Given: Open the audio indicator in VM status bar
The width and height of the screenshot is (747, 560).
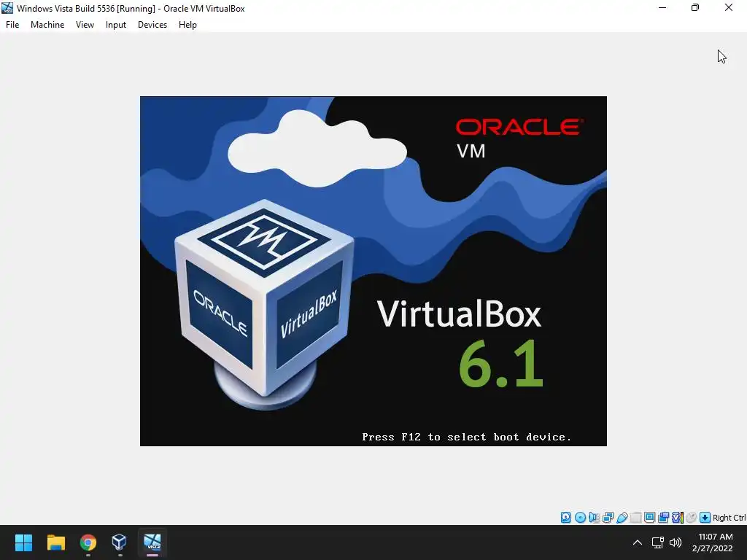Looking at the screenshot, I should tap(594, 518).
